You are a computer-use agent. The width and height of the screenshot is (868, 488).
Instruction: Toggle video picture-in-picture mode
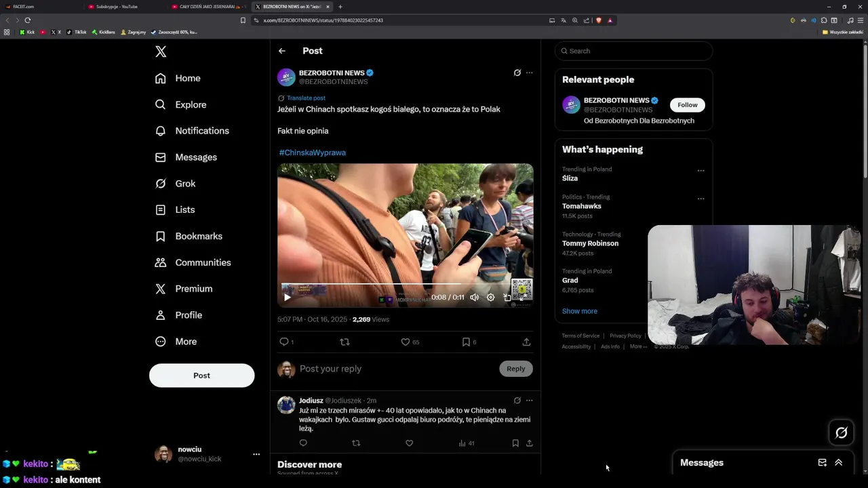507,297
